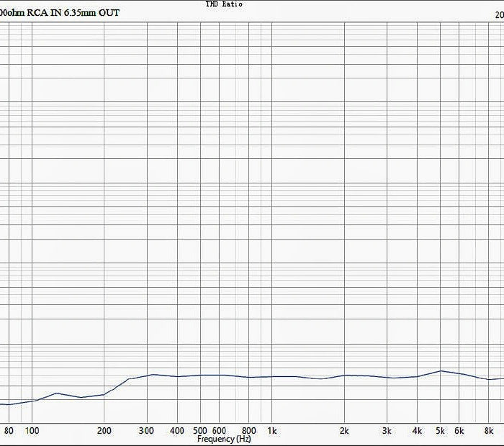Select the 5k tick label
The height and width of the screenshot is (446, 504).
(441, 431)
